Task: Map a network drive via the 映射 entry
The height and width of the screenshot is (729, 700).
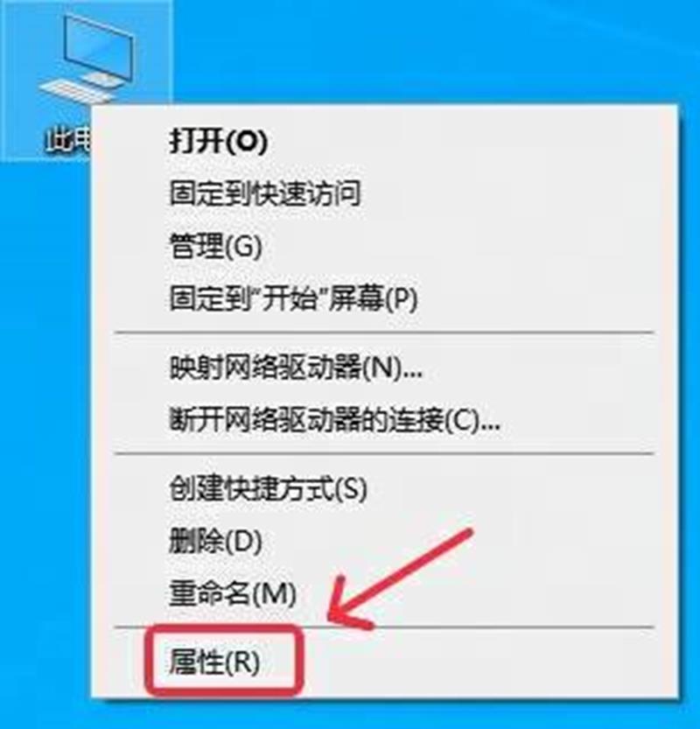Action: (296, 368)
